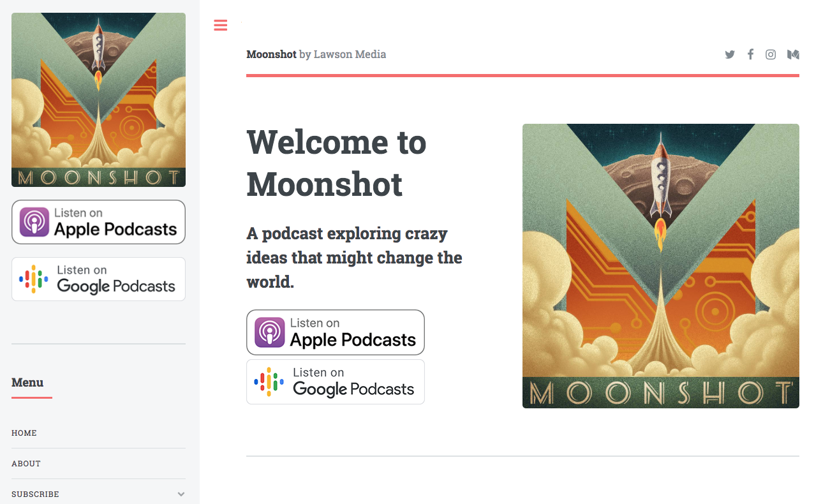This screenshot has height=504, width=837.
Task: Open the Medium icon in the header
Action: (x=793, y=54)
